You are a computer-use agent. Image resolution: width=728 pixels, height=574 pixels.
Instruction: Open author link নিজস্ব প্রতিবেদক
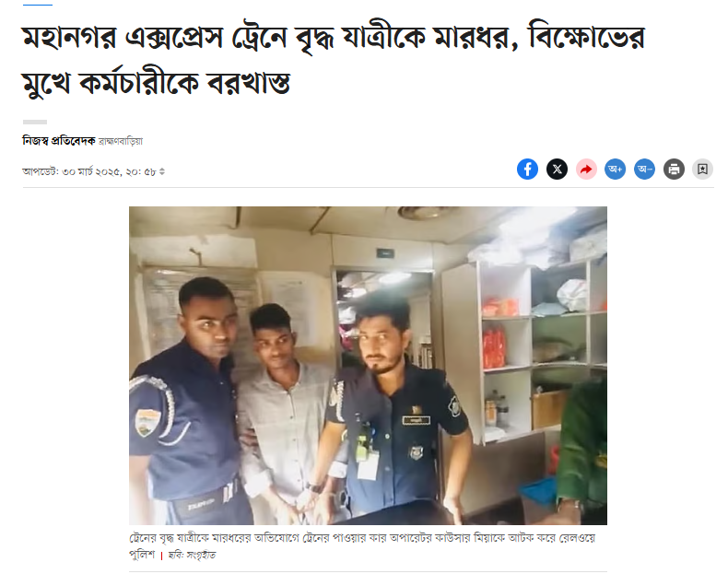[x=59, y=141]
